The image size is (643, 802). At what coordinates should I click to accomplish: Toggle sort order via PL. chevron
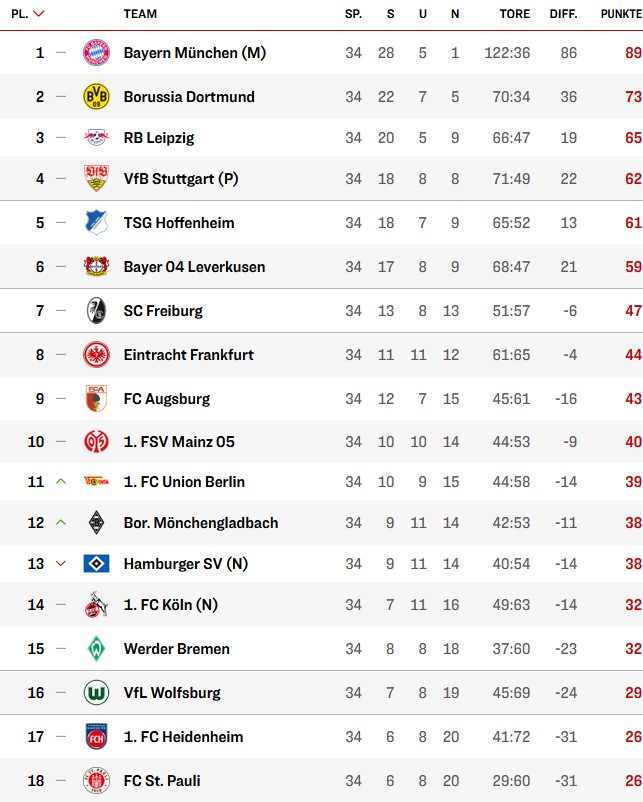pos(39,14)
